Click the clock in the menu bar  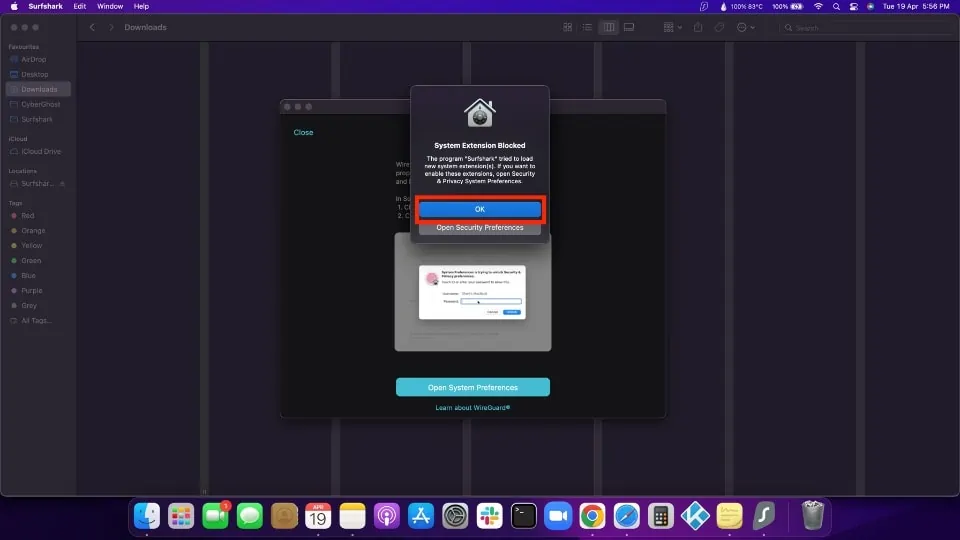(x=916, y=6)
